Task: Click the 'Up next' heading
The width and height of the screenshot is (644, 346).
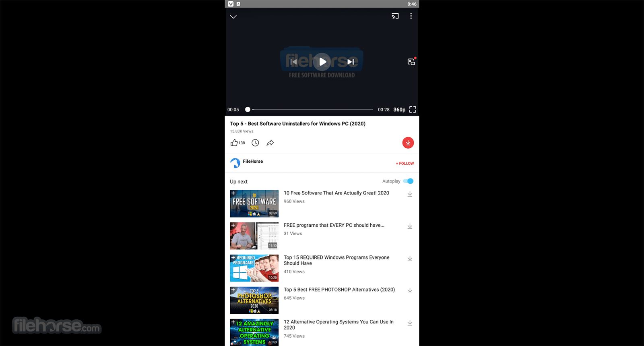Action: tap(239, 182)
